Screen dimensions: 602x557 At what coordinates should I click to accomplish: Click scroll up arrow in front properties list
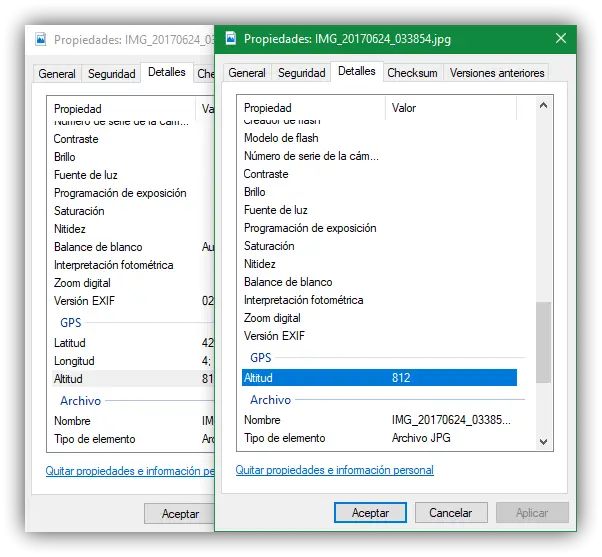tap(543, 105)
